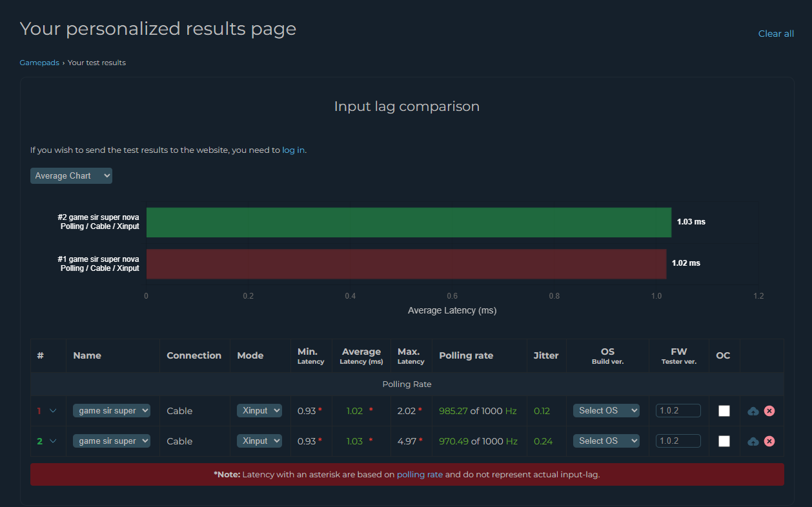
Task: Open the polling rate link in note
Action: tap(420, 474)
